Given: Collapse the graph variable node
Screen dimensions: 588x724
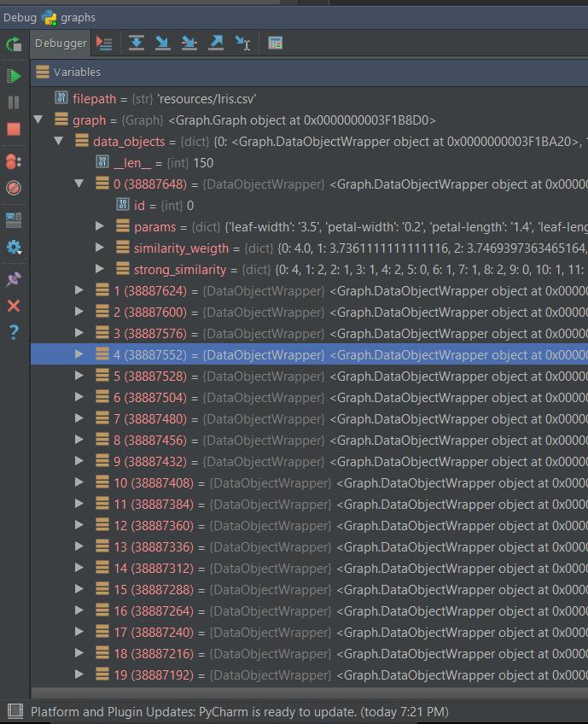Looking at the screenshot, I should (38, 120).
